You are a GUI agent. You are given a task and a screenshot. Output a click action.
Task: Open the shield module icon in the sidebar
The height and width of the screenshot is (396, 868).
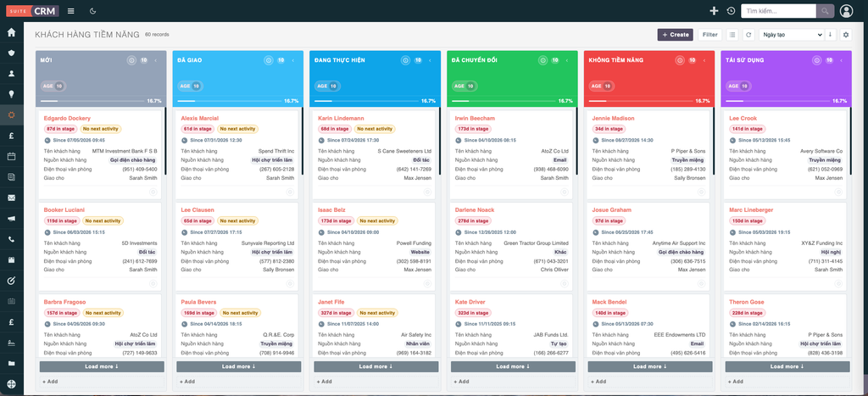[x=11, y=53]
